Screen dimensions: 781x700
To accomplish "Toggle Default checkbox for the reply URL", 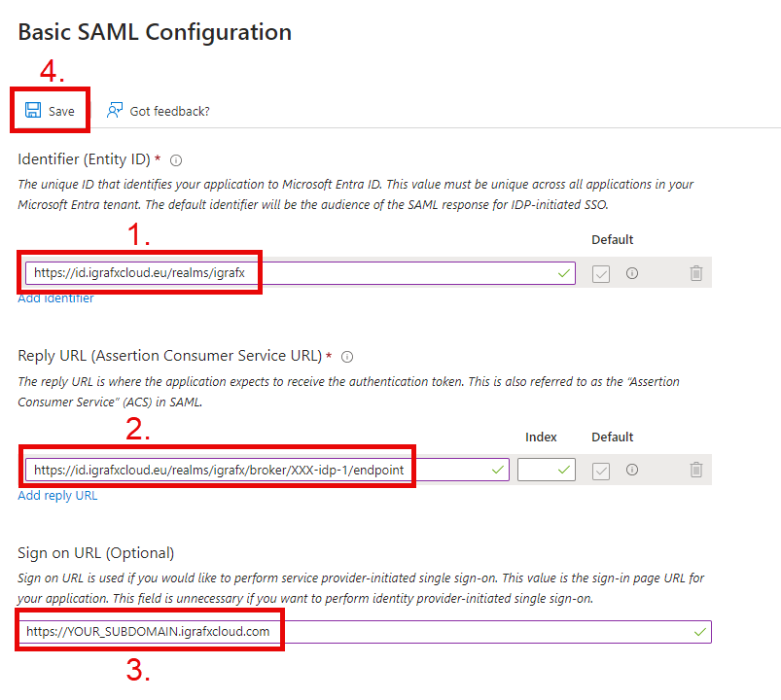I will pos(601,470).
